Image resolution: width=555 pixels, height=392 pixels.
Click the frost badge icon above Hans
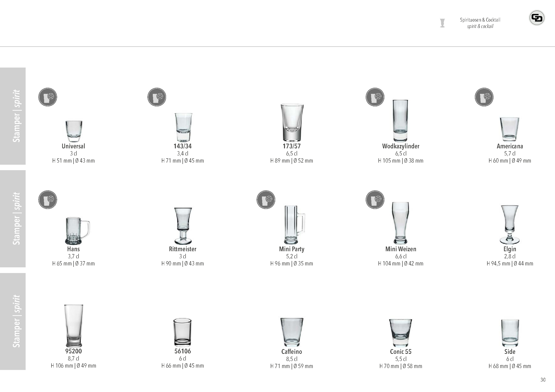pyautogui.click(x=48, y=200)
